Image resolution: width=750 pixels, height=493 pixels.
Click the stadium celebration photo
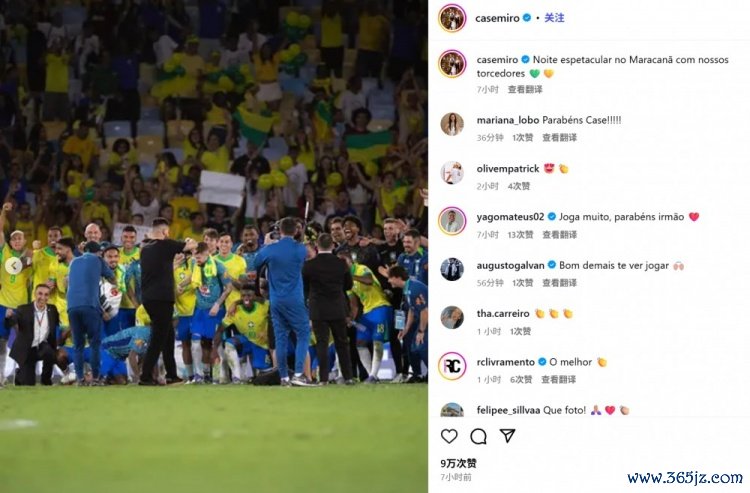click(214, 246)
